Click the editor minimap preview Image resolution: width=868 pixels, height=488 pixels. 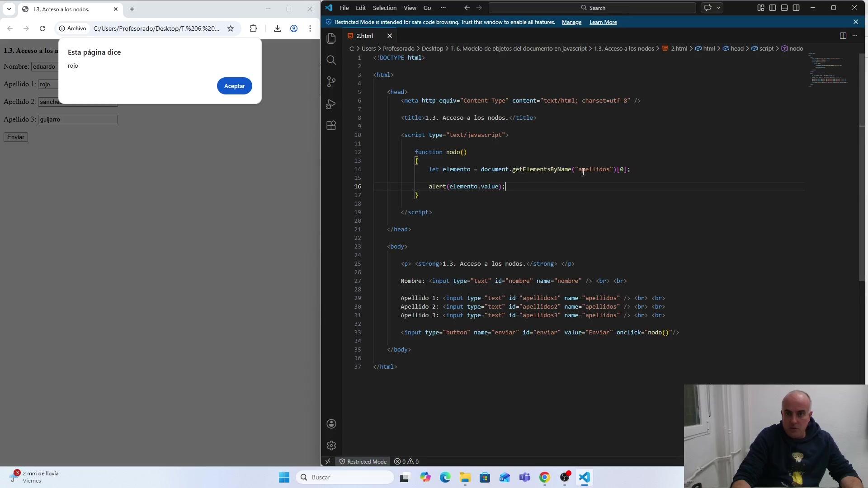[x=830, y=69]
